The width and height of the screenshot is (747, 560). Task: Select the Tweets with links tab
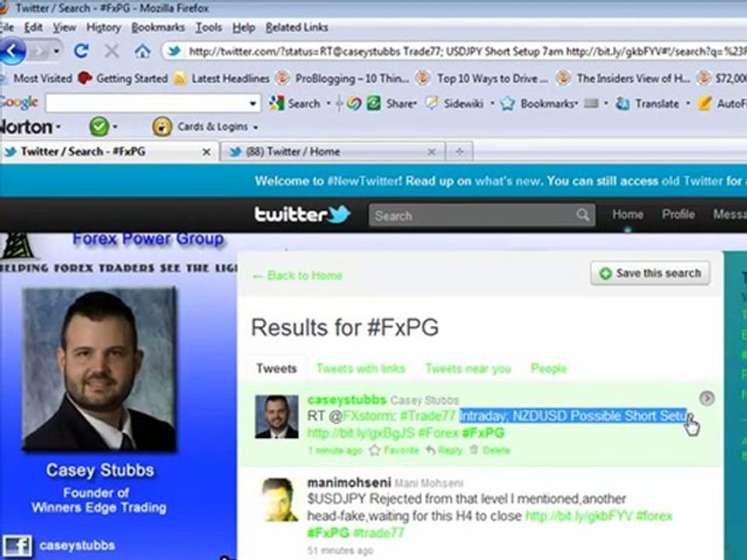[x=360, y=368]
